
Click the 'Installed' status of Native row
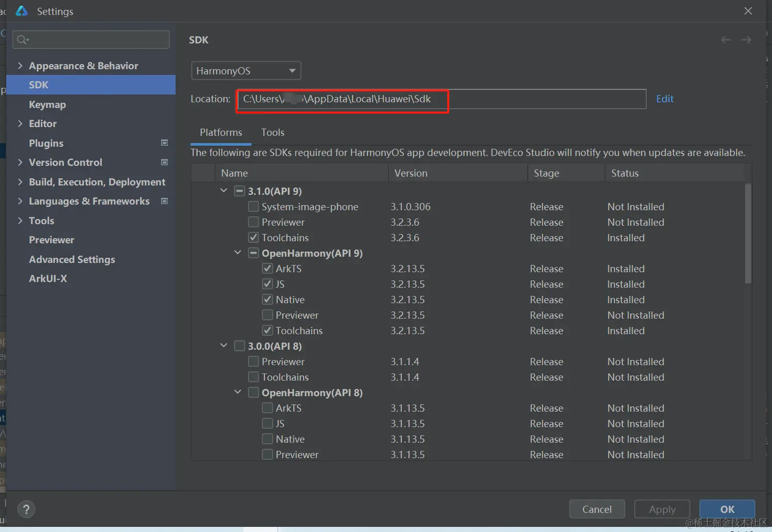pyautogui.click(x=626, y=300)
